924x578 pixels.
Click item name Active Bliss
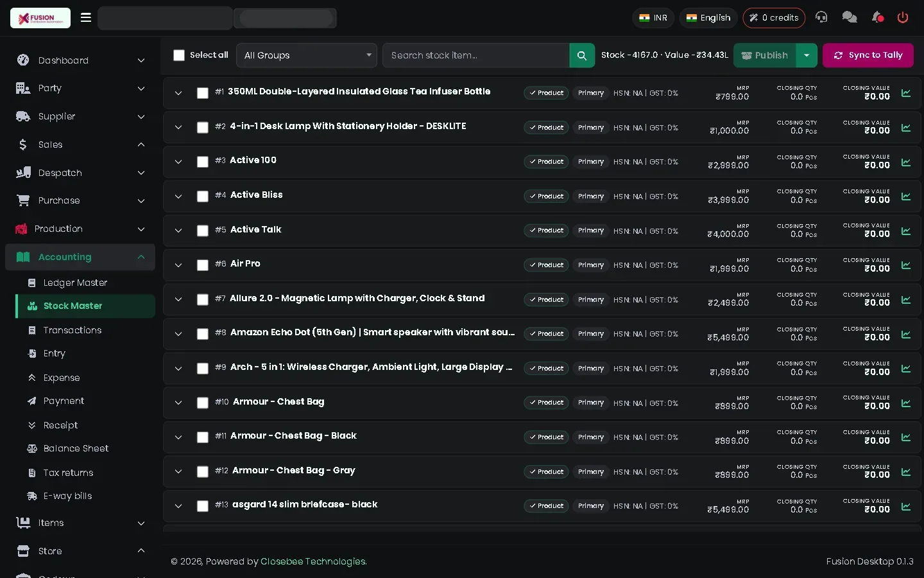pyautogui.click(x=257, y=195)
